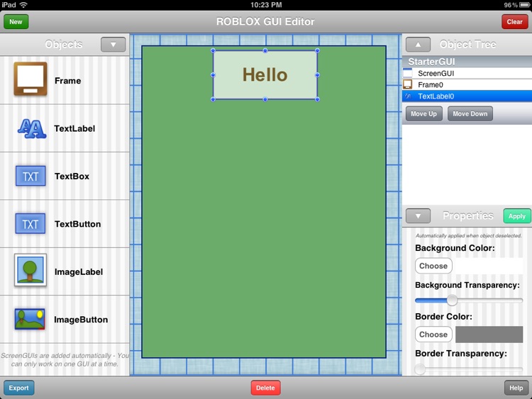Screen dimensions: 532x399
Task: Pick the ImageButton landscape icon
Action: click(x=30, y=319)
